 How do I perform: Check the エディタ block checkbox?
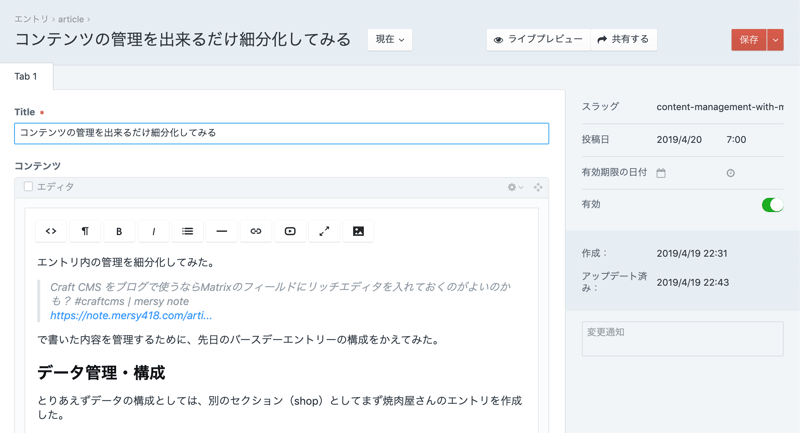tap(28, 187)
